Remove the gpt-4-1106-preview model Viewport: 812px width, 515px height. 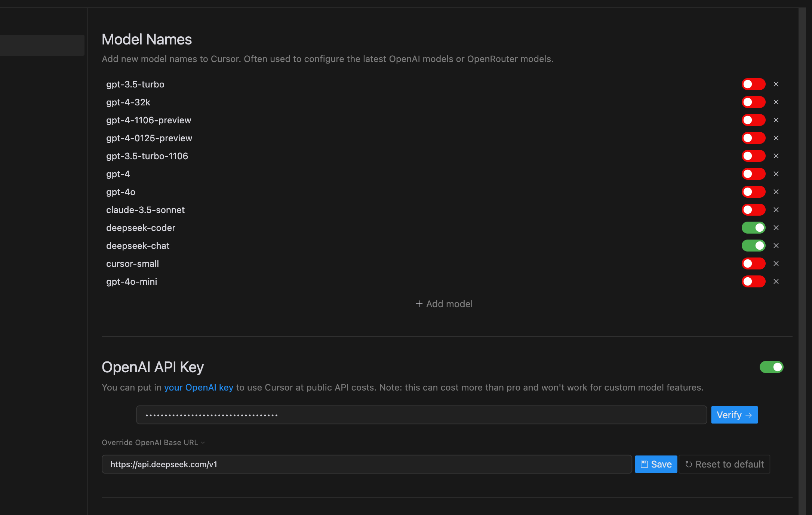pyautogui.click(x=776, y=120)
